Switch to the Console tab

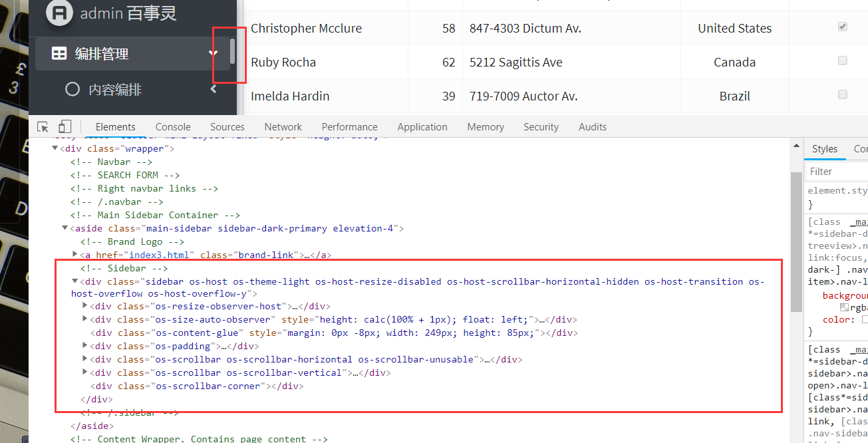[x=172, y=126]
